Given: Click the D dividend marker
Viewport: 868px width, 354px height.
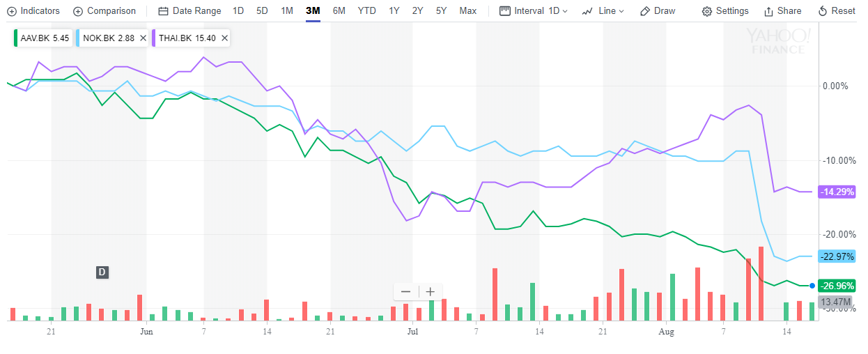Looking at the screenshot, I should point(102,272).
